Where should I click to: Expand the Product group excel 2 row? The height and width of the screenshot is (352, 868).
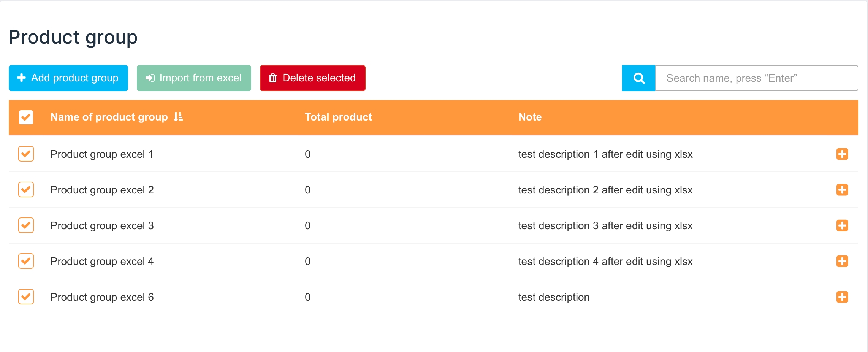point(842,190)
